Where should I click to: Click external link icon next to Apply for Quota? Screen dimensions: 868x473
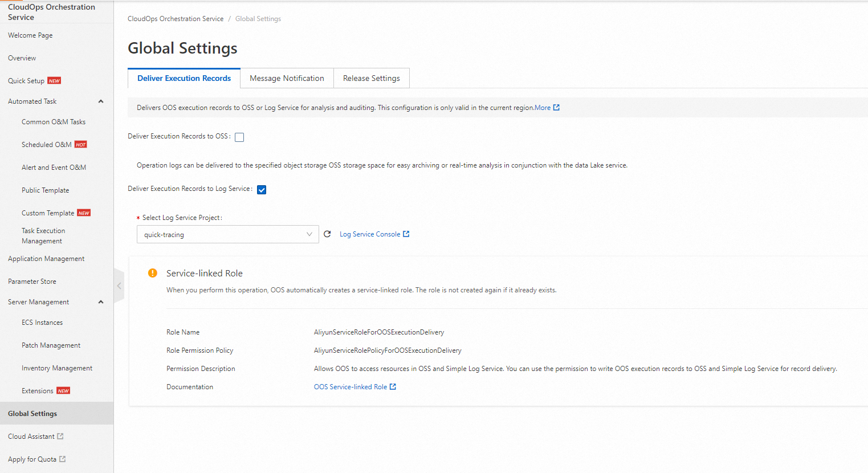point(63,459)
